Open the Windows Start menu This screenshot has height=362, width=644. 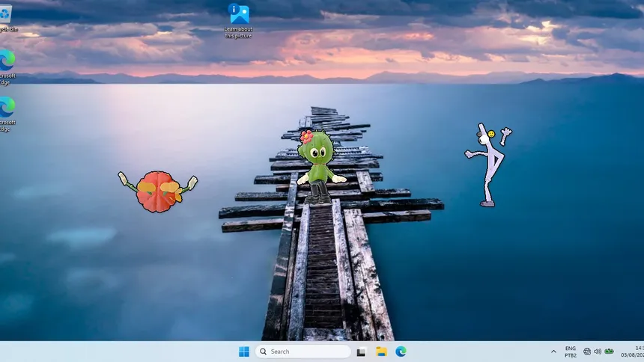244,352
